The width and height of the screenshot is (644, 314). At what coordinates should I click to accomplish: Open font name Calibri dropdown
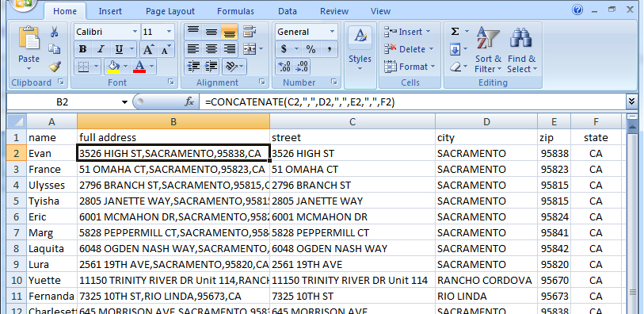point(135,32)
